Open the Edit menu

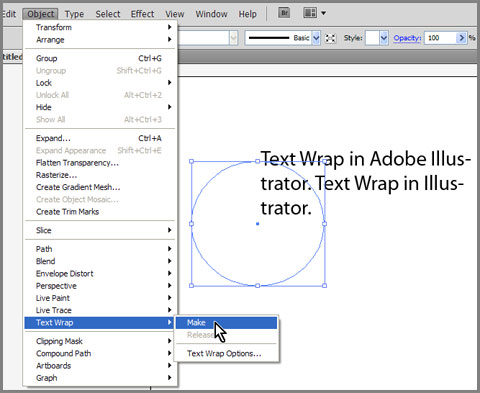click(x=9, y=14)
